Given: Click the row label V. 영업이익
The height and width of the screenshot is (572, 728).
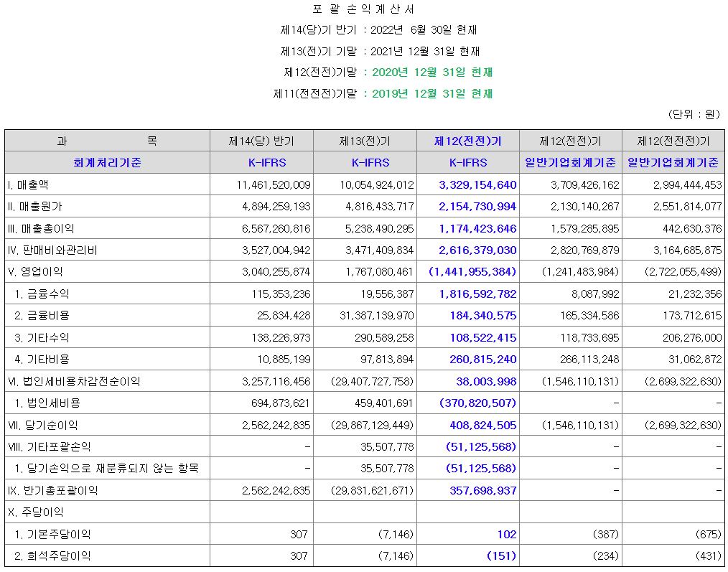Looking at the screenshot, I should click(x=36, y=271).
